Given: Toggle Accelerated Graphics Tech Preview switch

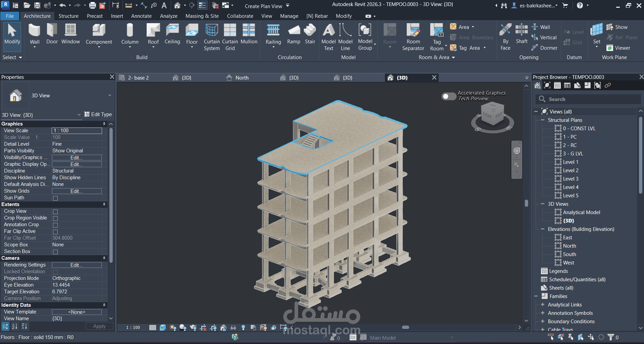Looking at the screenshot, I should [x=448, y=96].
